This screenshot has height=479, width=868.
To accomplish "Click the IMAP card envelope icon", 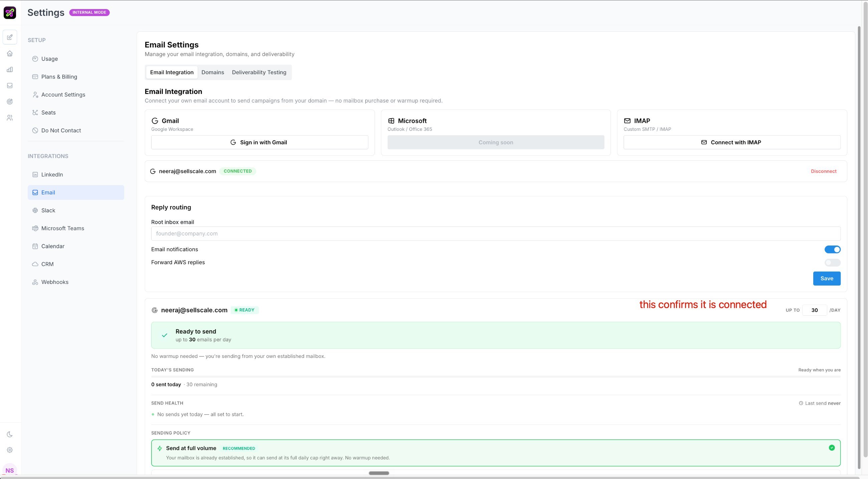I will tap(627, 121).
